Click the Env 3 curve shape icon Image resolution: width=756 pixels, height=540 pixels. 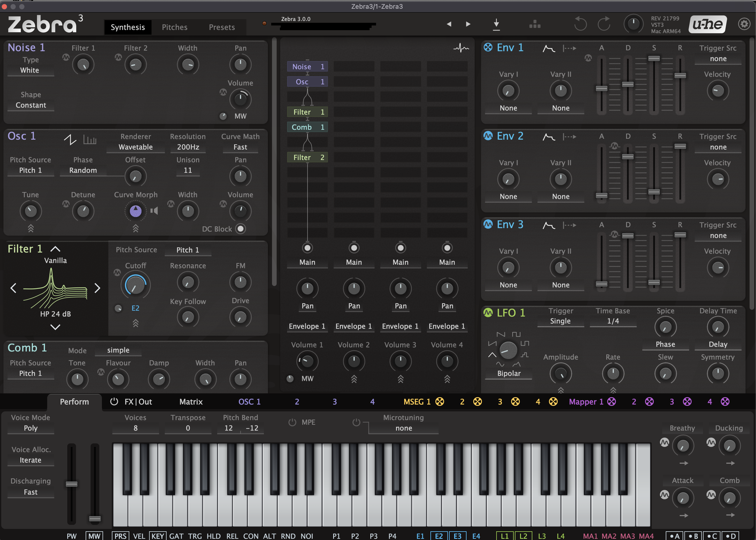tap(549, 225)
